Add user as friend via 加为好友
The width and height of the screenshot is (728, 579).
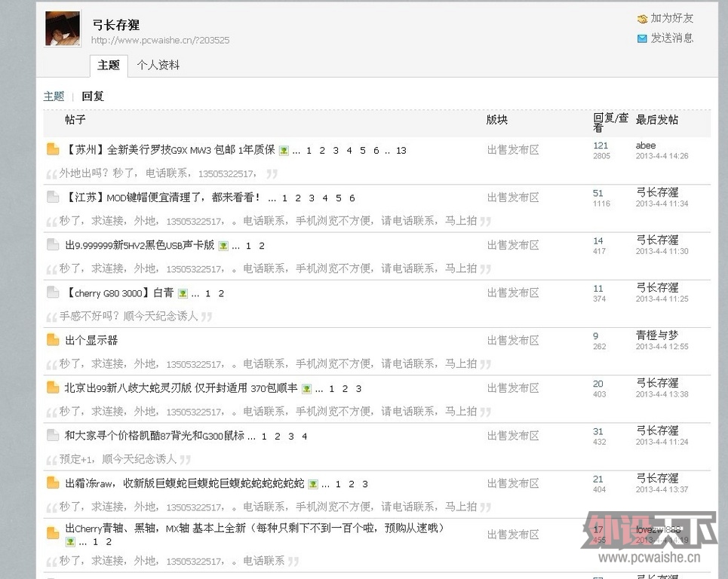click(672, 19)
